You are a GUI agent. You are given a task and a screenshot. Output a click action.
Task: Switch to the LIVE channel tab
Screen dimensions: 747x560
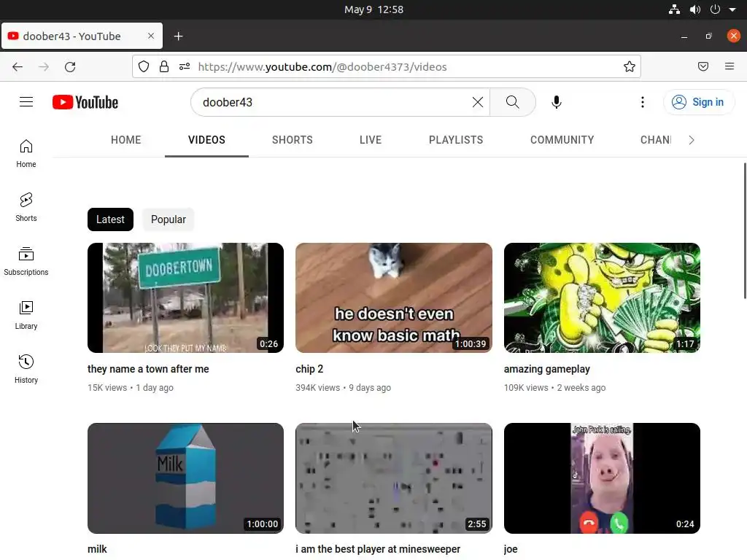point(370,140)
